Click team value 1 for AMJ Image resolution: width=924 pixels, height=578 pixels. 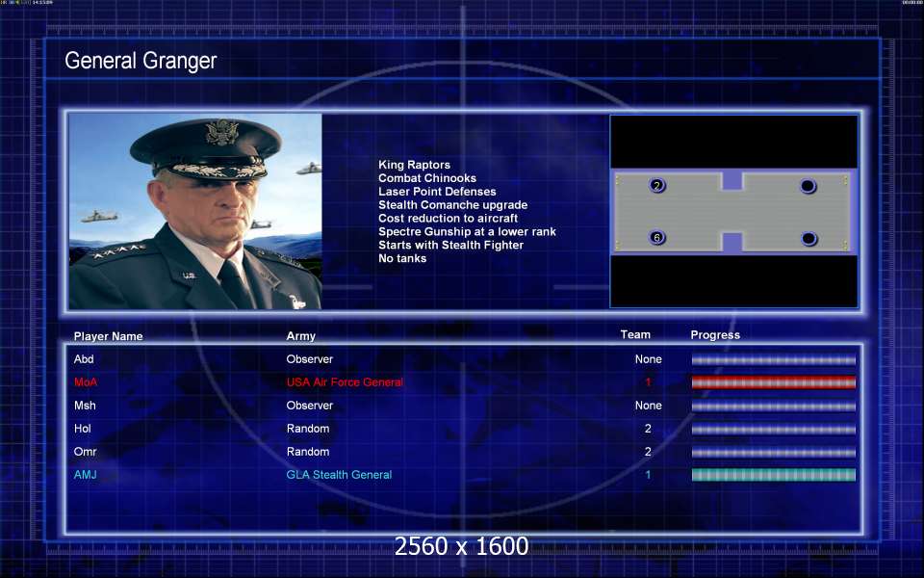pyautogui.click(x=648, y=475)
